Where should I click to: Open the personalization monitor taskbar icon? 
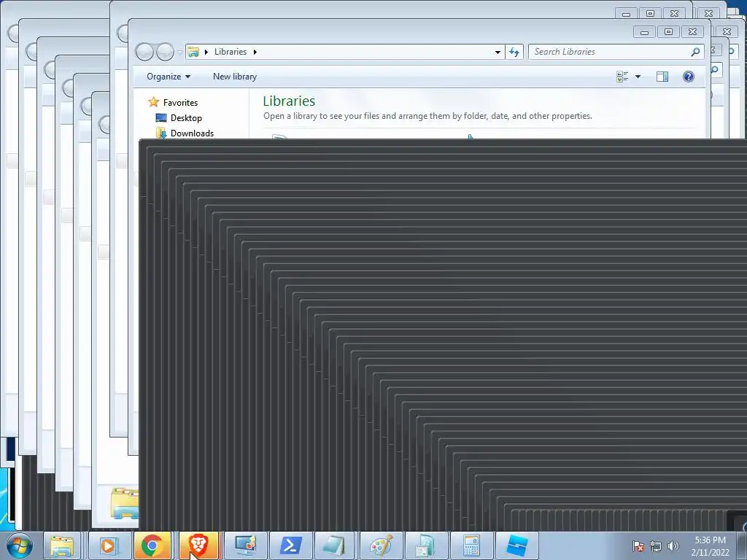(246, 545)
